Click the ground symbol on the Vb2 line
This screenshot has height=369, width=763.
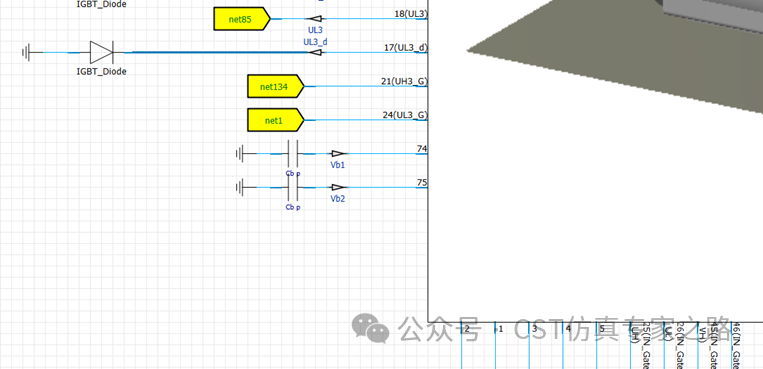point(240,187)
